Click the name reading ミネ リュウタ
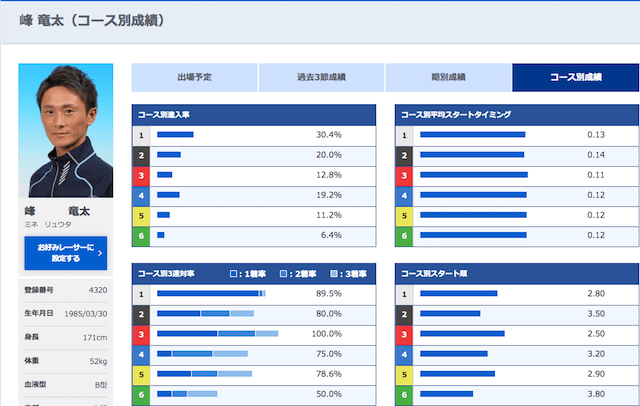Screen dimensions: 640x406 [48, 224]
